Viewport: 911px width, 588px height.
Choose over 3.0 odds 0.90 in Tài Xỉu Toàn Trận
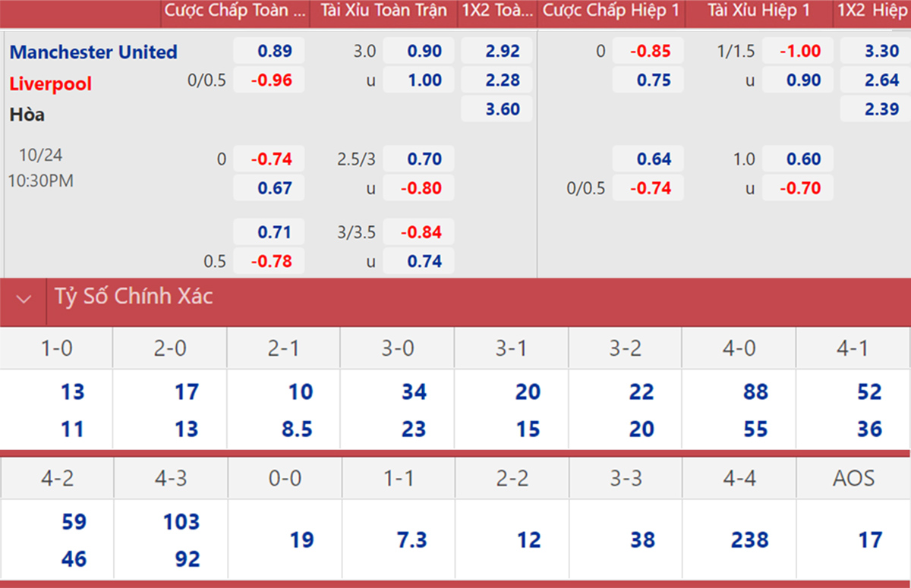(x=419, y=52)
